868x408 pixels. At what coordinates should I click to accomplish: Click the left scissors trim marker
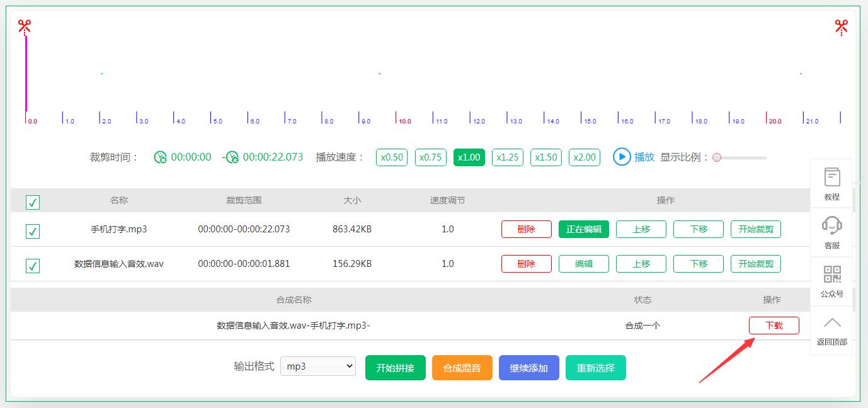click(25, 26)
